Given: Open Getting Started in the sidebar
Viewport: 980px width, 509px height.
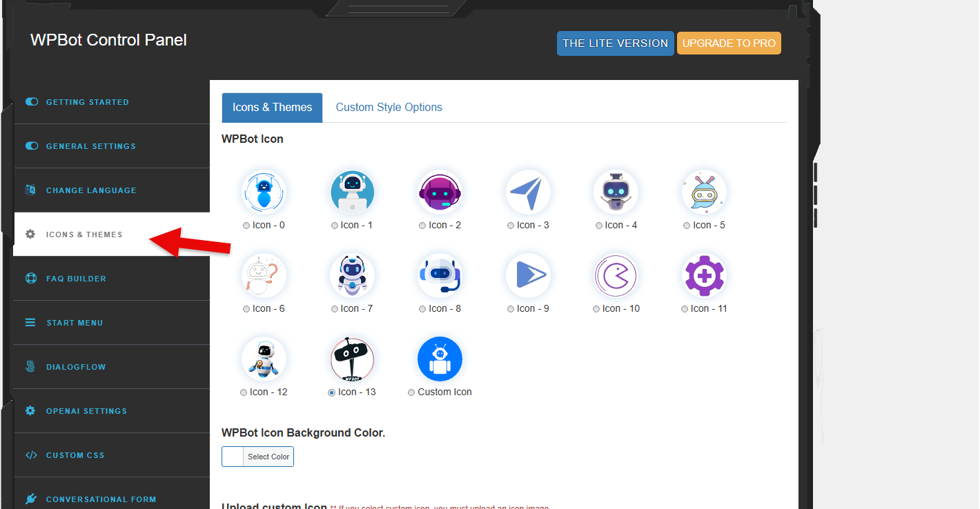Looking at the screenshot, I should pos(111,102).
